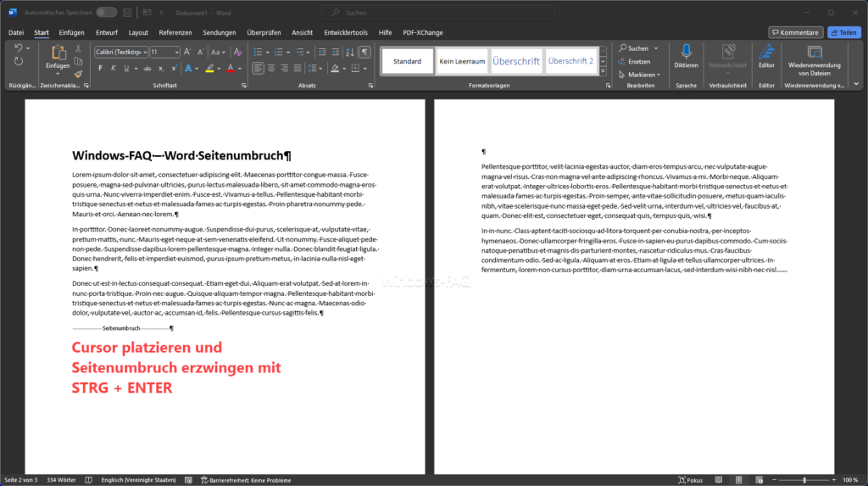The height and width of the screenshot is (486, 868).
Task: Clear all formatting with the eraser A icon
Action: coord(238,52)
